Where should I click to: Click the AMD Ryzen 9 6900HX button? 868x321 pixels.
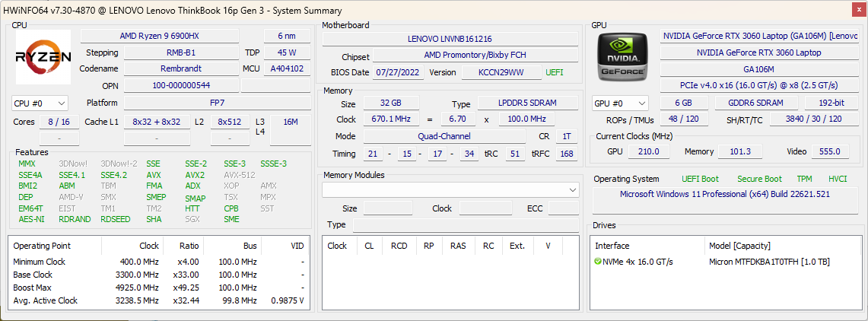tap(160, 36)
